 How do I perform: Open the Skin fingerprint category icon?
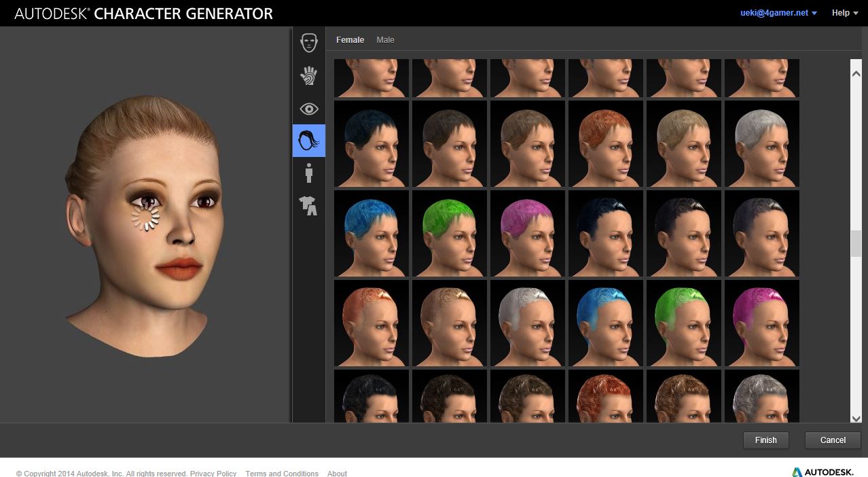pos(309,75)
